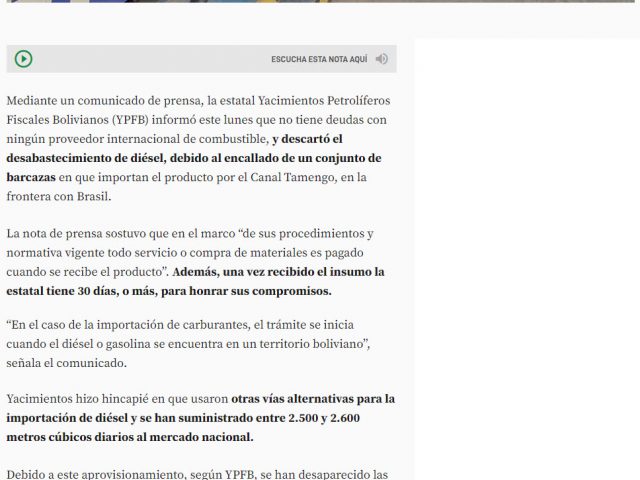Click the 'ESCUCHA ESTA NOTA AQUÍ' label

[x=318, y=60]
